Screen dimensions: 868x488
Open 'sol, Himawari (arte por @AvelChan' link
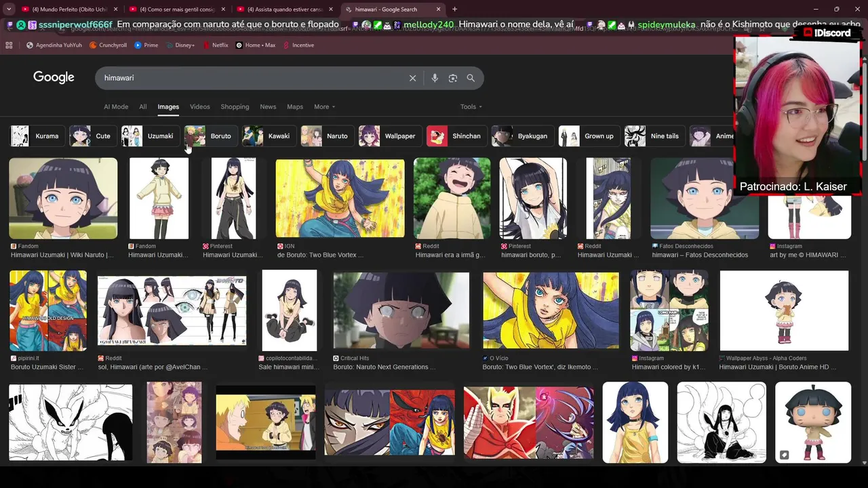(153, 367)
